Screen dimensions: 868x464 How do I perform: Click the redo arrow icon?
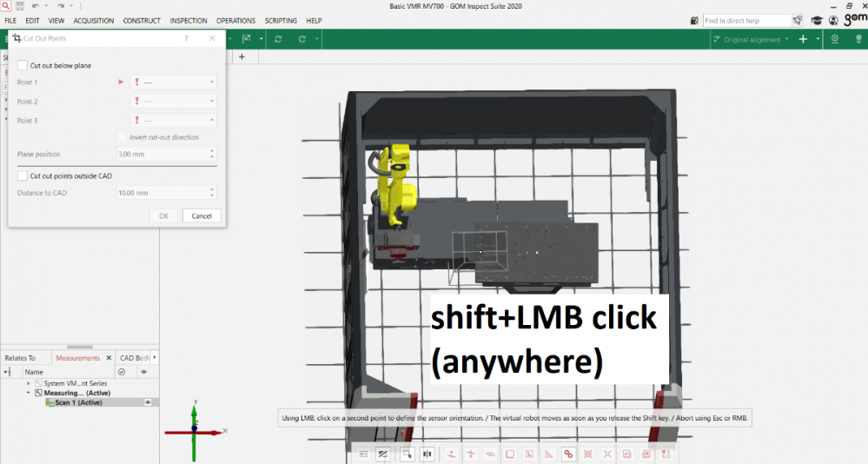(60, 6)
